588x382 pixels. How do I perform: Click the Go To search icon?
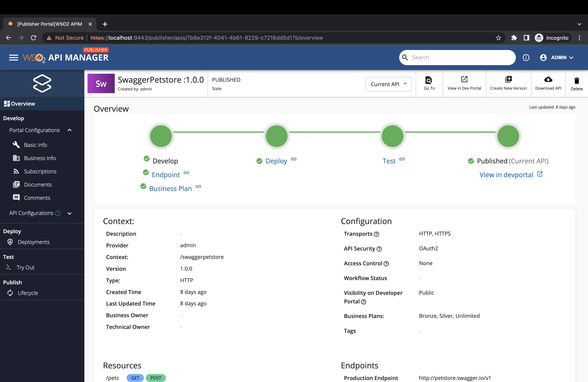pyautogui.click(x=429, y=80)
